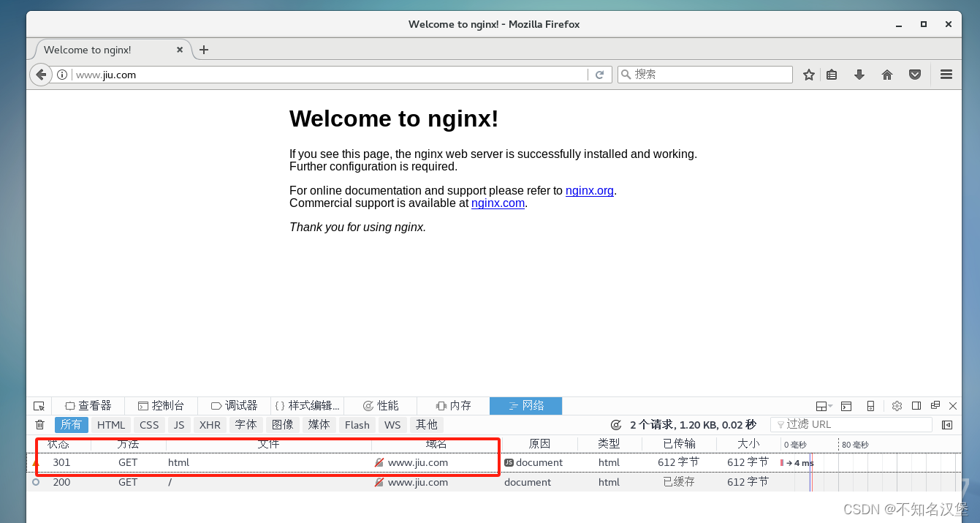
Task: Dock devtools to the side
Action: click(916, 405)
